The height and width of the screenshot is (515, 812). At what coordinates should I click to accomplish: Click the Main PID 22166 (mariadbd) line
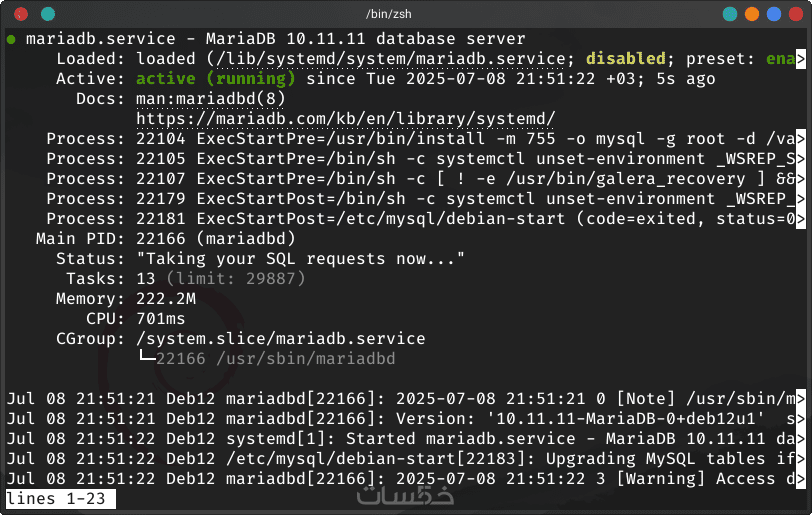click(x=215, y=239)
